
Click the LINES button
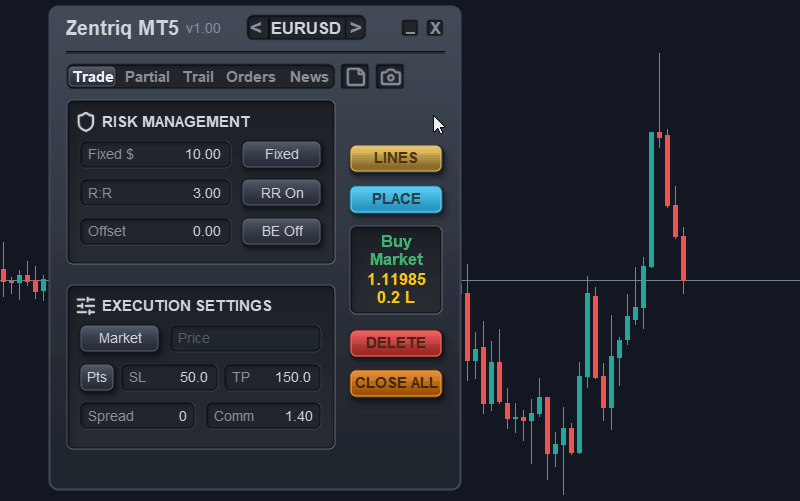tap(396, 158)
